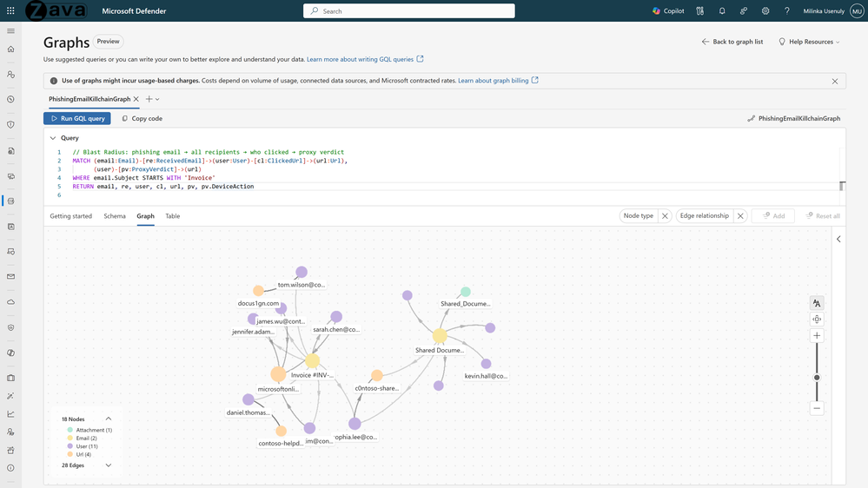Zoom out using the minus button
Viewport: 868px width, 488px height.
[817, 408]
